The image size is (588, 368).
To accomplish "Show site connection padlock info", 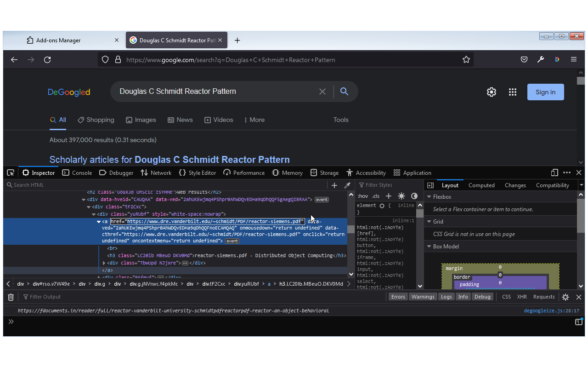I will (x=118, y=60).
